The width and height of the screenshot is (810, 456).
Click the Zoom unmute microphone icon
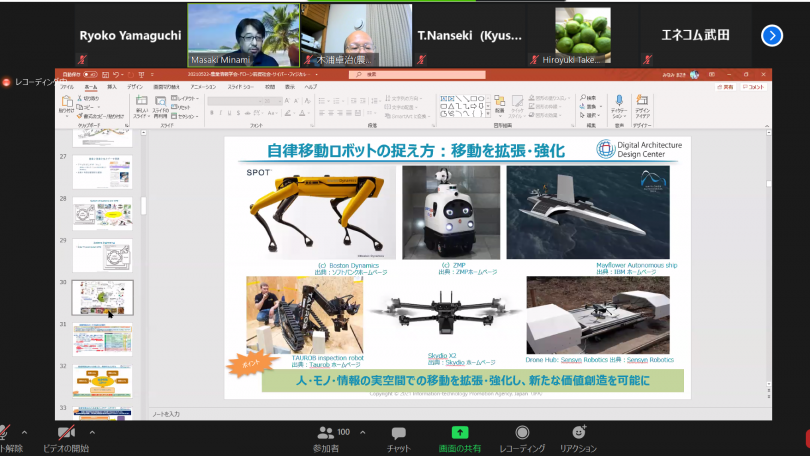tap(4, 433)
